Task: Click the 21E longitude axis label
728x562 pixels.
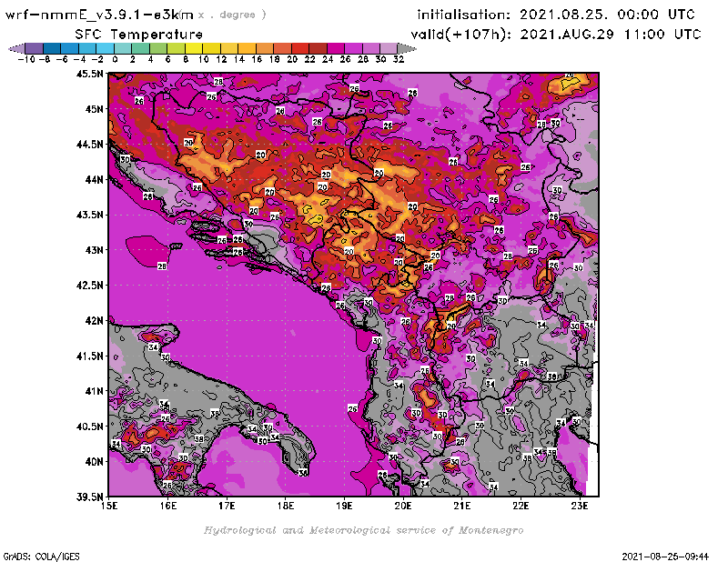Action: point(462,506)
